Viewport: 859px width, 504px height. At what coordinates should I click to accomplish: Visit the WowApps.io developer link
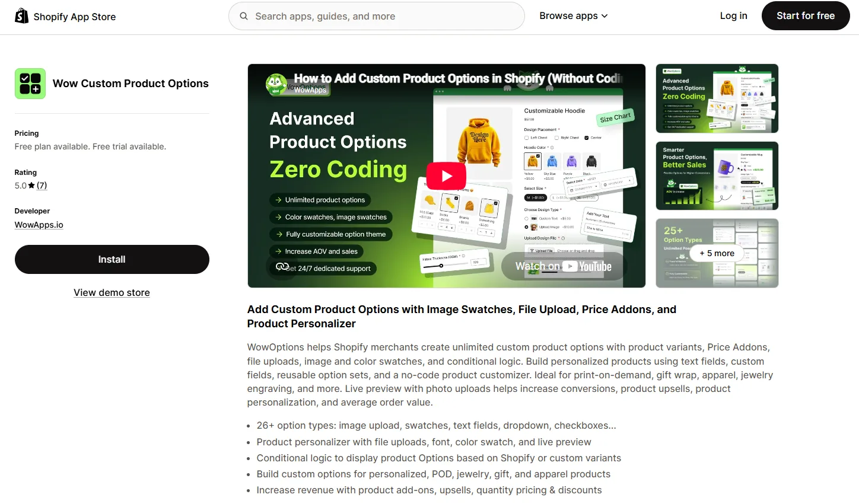(x=39, y=225)
